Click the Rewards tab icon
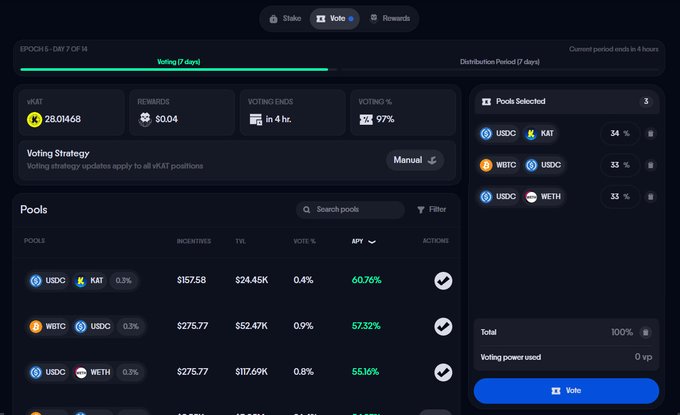The height and width of the screenshot is (415, 680). click(373, 18)
